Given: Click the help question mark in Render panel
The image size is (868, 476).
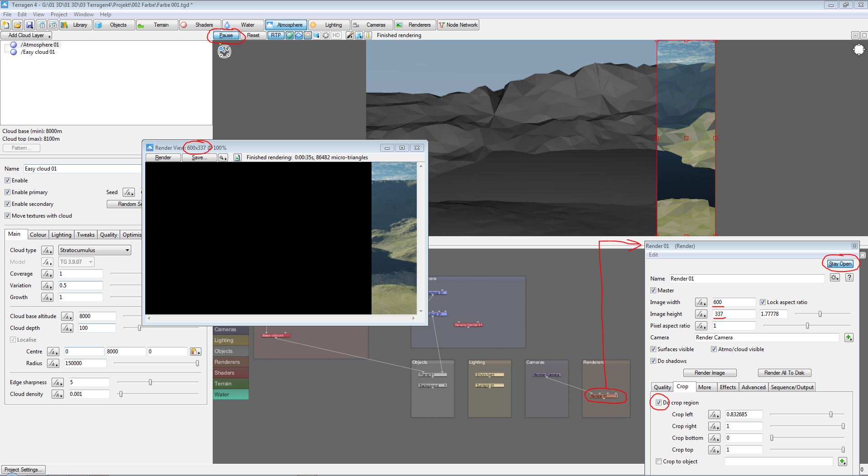Looking at the screenshot, I should pos(849,278).
